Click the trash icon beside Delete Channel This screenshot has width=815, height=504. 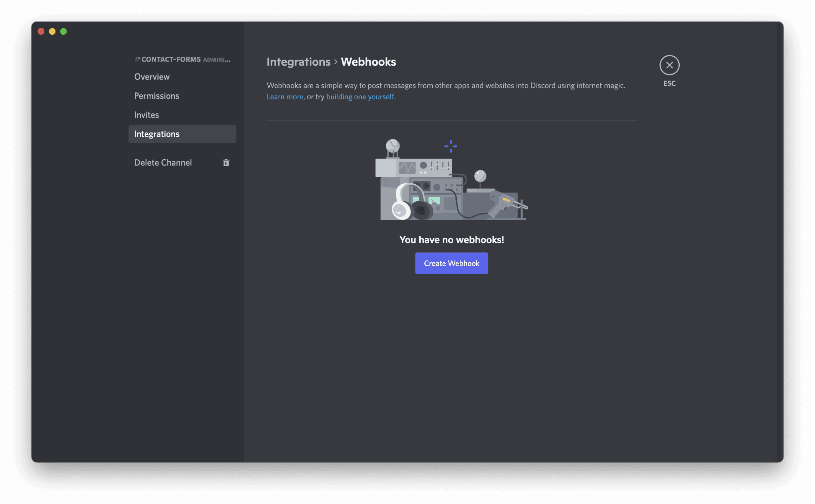tap(226, 163)
